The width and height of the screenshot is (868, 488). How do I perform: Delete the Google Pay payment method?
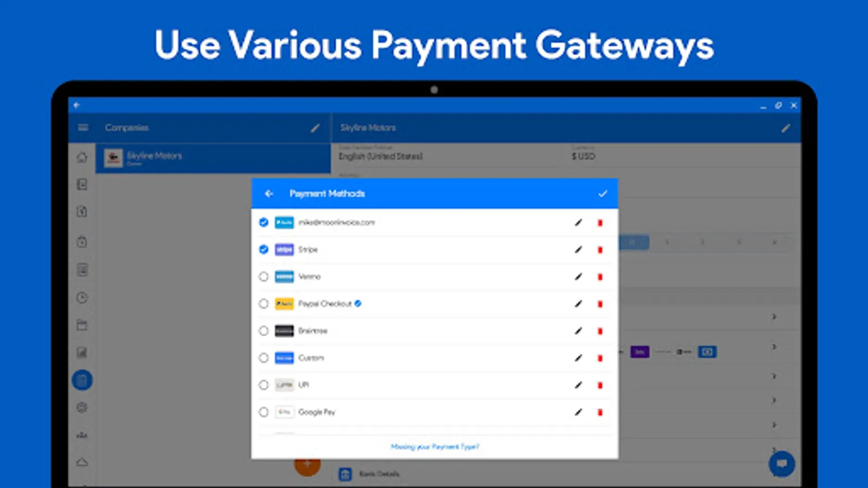coord(600,413)
